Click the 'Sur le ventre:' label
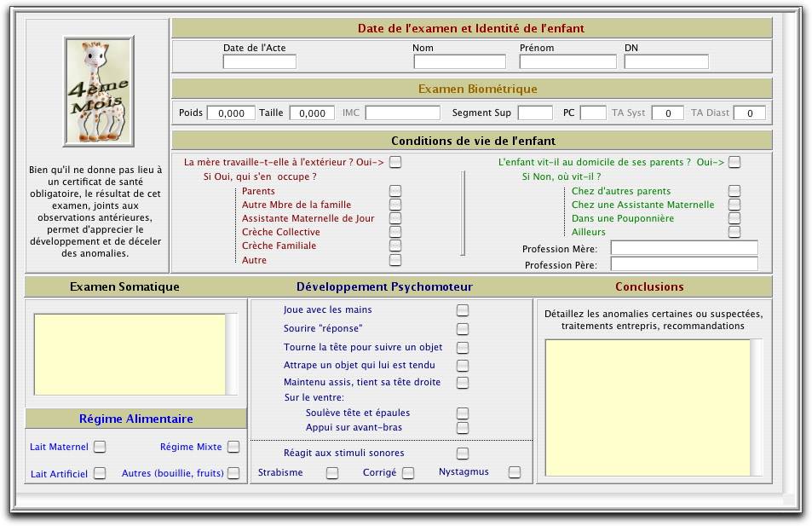This screenshot has height=526, width=812. (x=314, y=397)
